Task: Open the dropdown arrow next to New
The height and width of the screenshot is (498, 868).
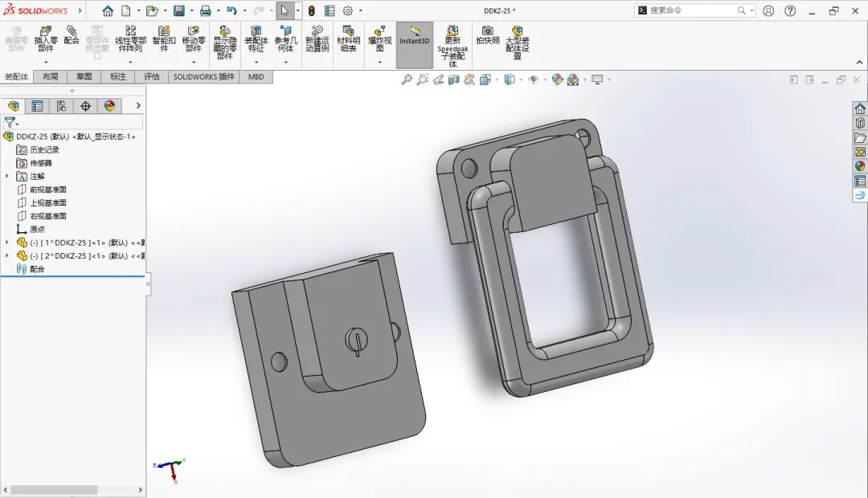Action: (x=138, y=10)
